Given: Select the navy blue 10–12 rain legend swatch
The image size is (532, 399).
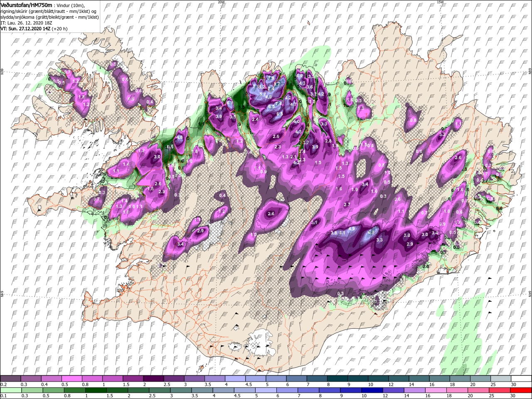Looking at the screenshot, I should tap(372, 390).
